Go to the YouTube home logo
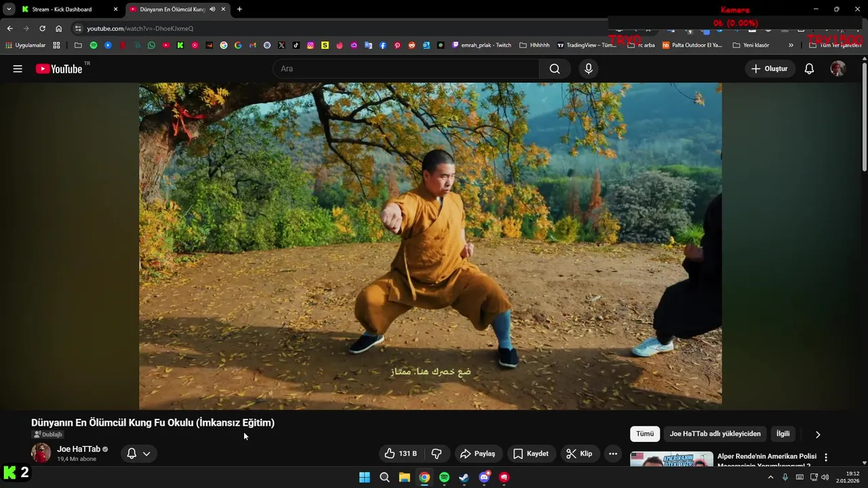 [59, 68]
